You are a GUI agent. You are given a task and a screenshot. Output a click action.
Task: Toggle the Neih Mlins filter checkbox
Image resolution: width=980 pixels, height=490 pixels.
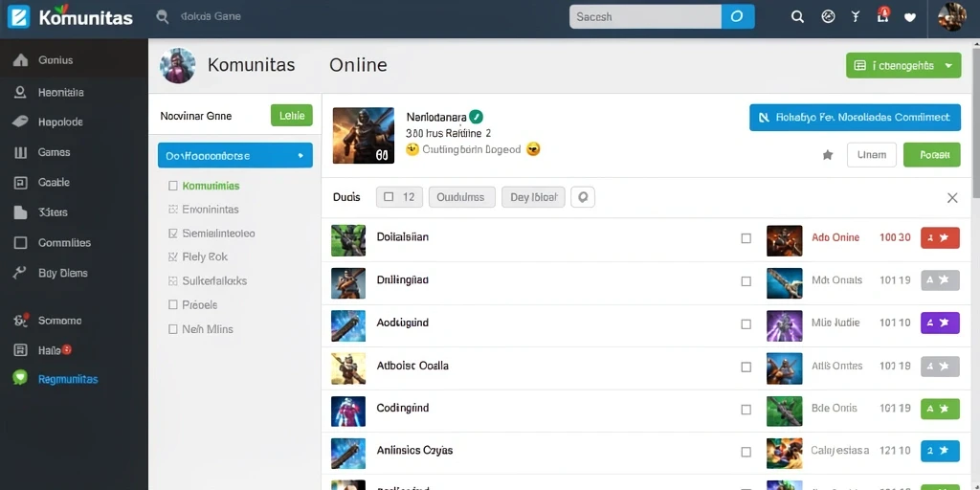173,329
